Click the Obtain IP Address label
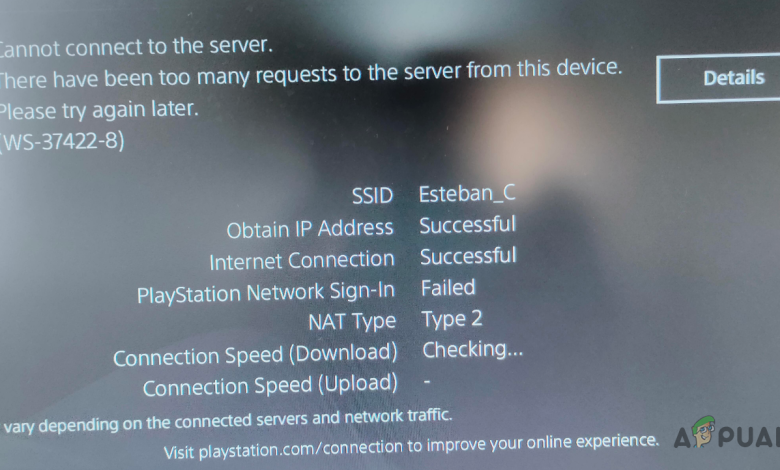The height and width of the screenshot is (470, 780). point(310,229)
